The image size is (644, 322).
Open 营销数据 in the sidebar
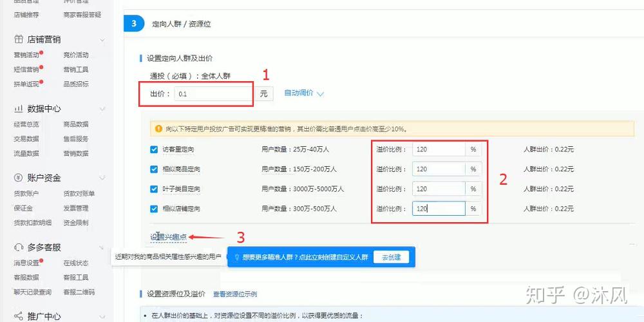76,153
